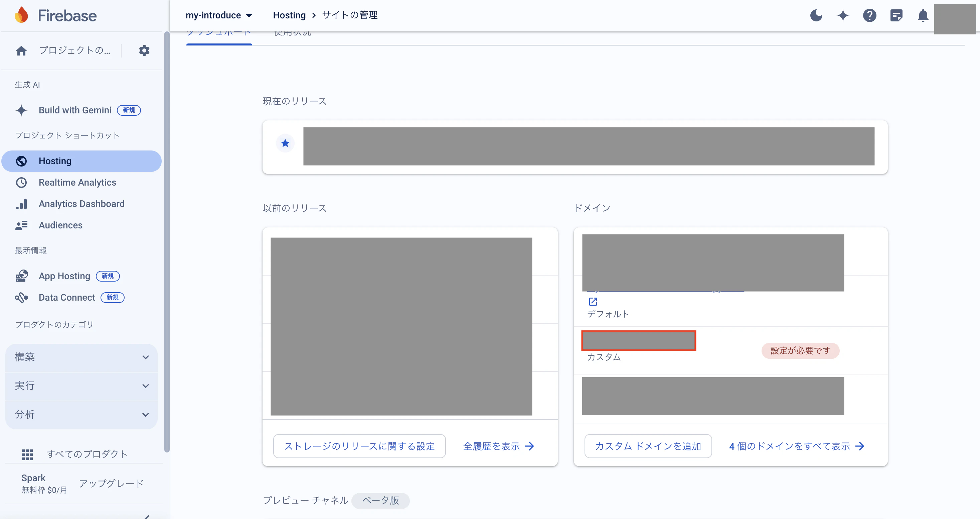
Task: Click 全履歴を表示 link
Action: point(498,446)
